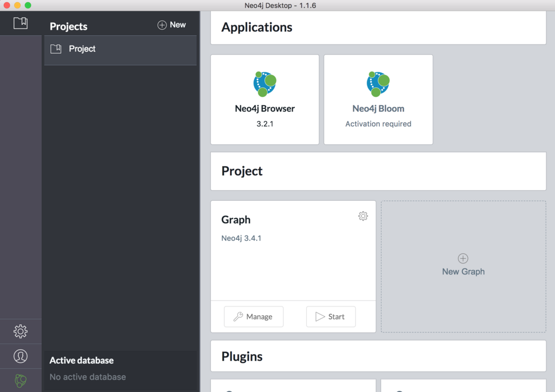
Task: Click the Neo4j Browser logo icon
Action: point(264,84)
